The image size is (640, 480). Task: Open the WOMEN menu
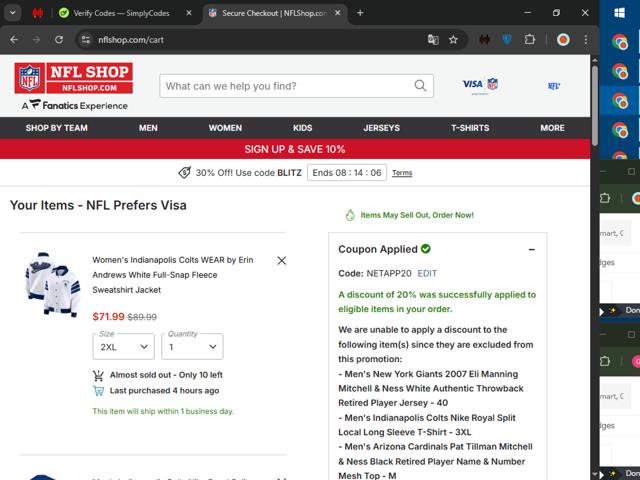[x=225, y=128]
